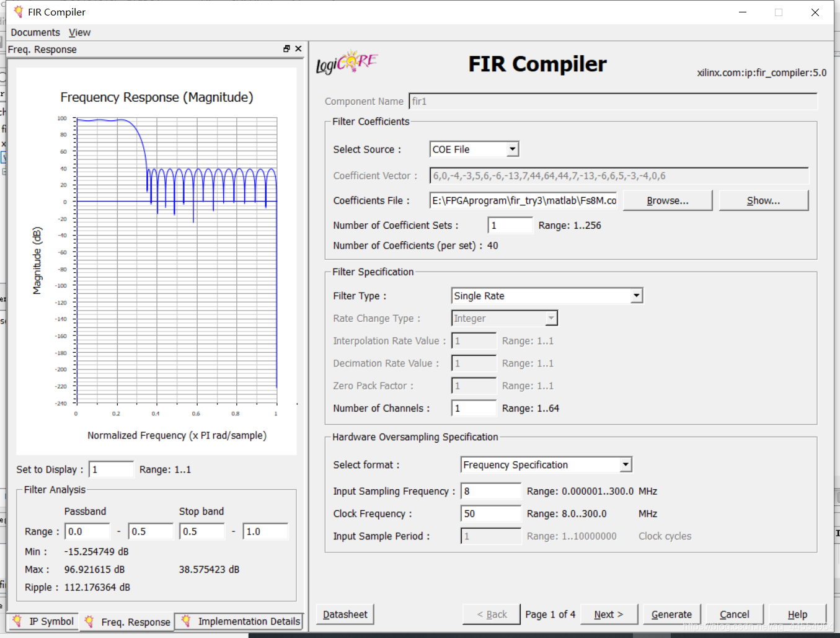The height and width of the screenshot is (638, 840).
Task: Close the FIR Compiler window
Action: [x=815, y=12]
